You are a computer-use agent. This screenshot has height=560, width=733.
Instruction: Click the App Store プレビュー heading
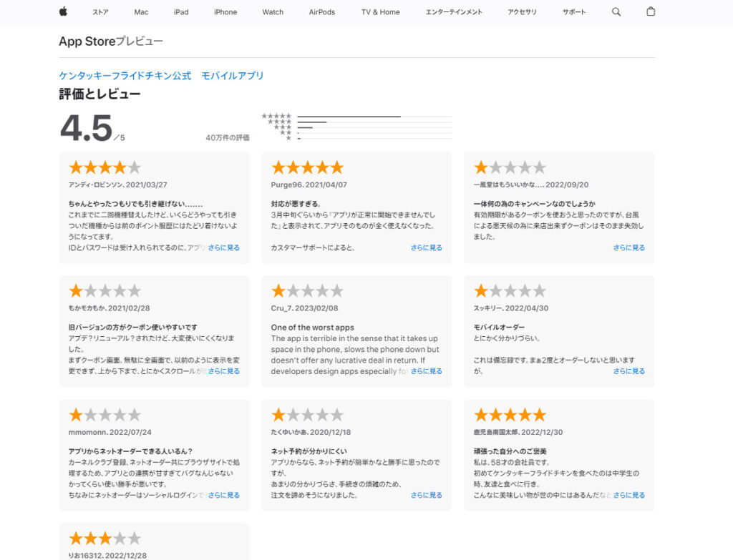[111, 41]
